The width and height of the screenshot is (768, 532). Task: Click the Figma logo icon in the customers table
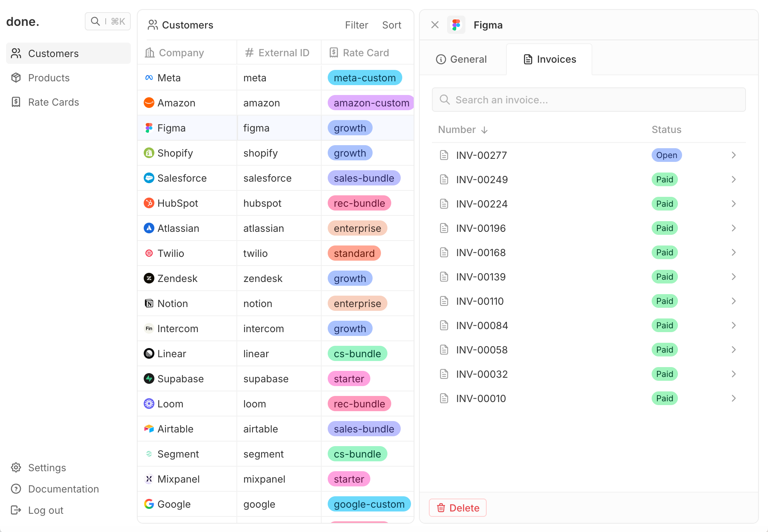[149, 128]
